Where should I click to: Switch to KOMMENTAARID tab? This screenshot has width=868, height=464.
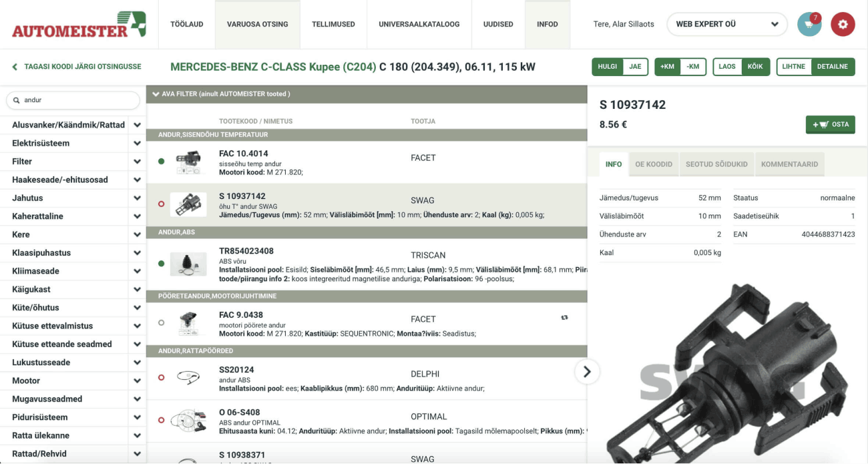[789, 164]
